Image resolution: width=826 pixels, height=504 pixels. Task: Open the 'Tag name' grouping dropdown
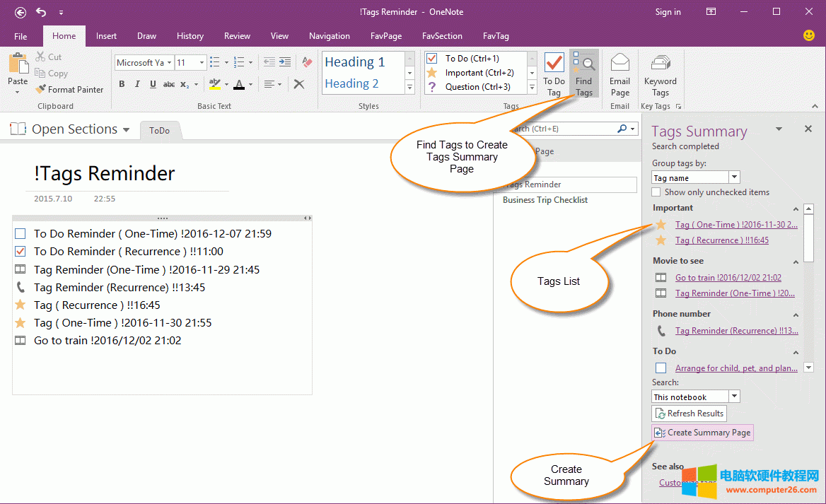pyautogui.click(x=734, y=177)
